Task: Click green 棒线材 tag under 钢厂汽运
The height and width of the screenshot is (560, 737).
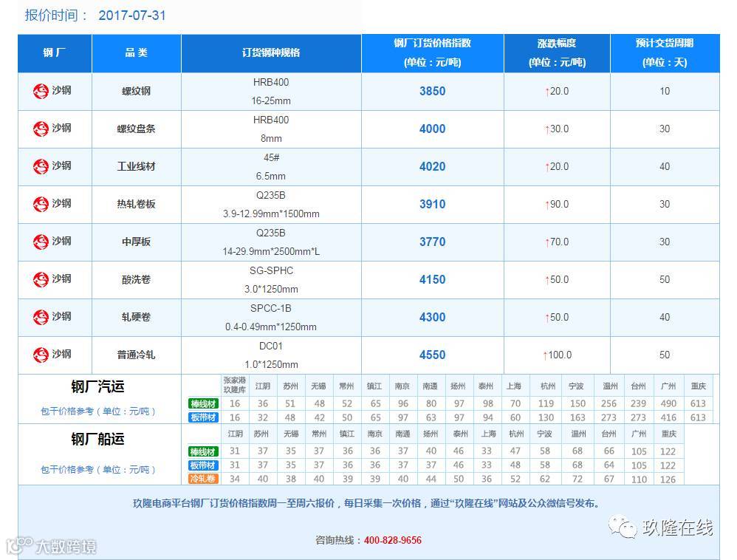Action: (203, 403)
